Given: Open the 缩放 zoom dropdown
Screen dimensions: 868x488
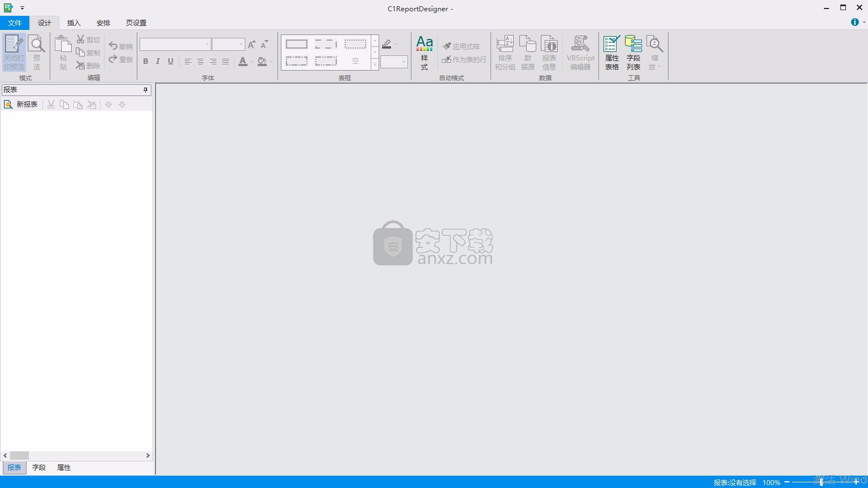Looking at the screenshot, I should coord(655,53).
